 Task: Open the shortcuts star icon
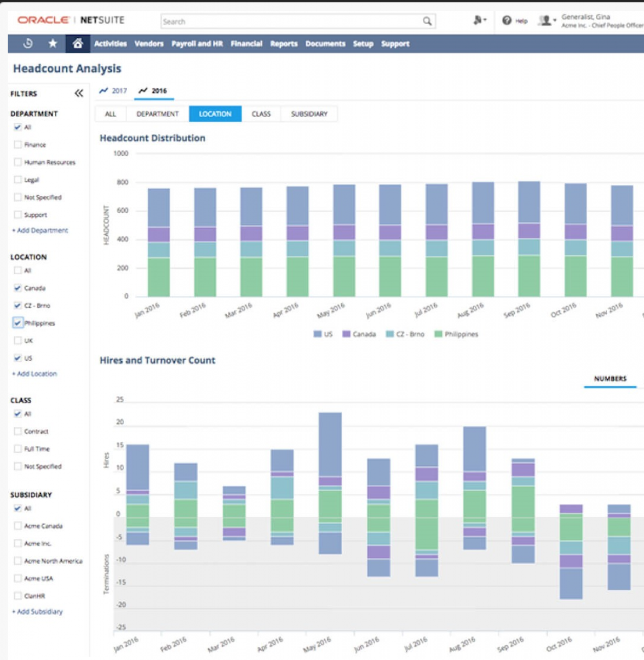coord(53,43)
